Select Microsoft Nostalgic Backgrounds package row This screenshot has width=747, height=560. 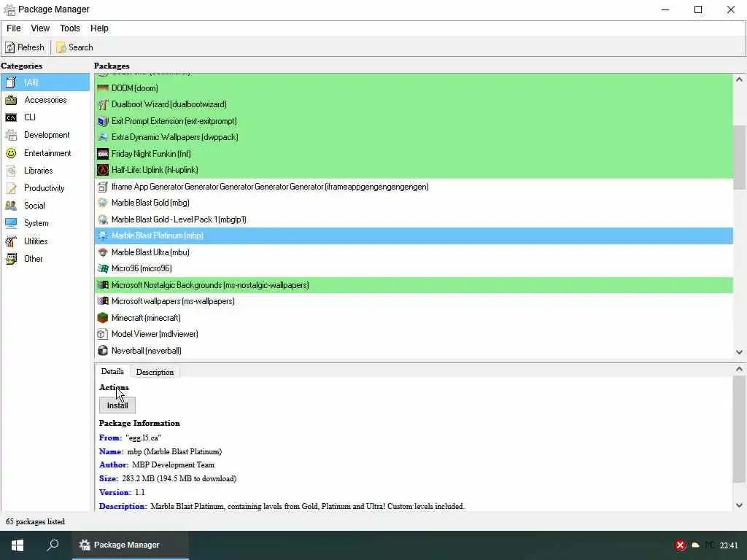pyautogui.click(x=414, y=285)
